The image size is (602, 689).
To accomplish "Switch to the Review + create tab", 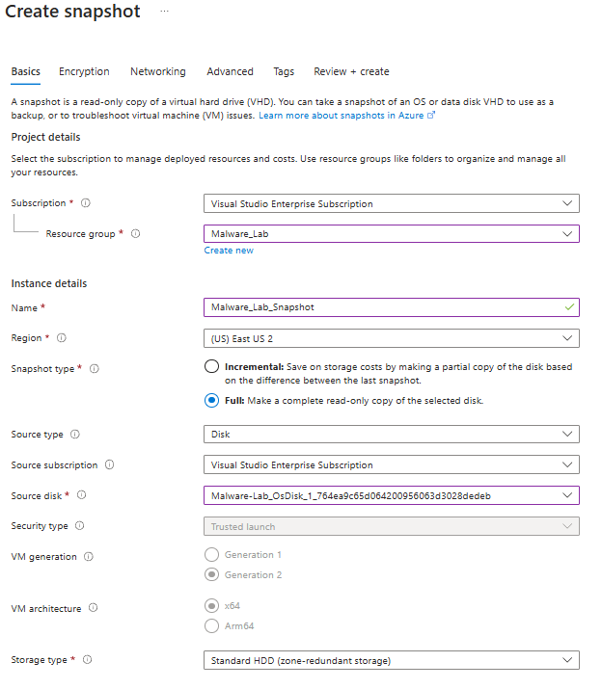I will click(x=352, y=72).
